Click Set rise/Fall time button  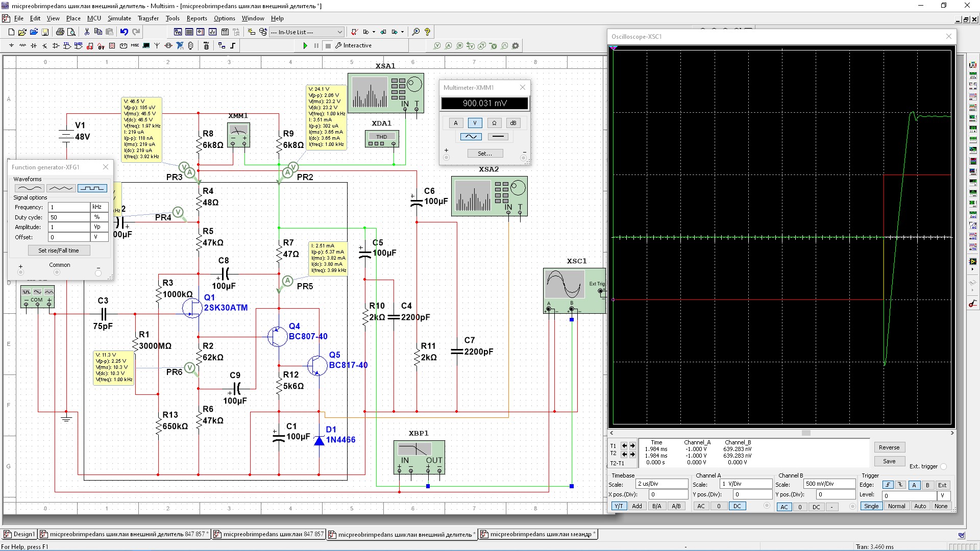tap(59, 251)
